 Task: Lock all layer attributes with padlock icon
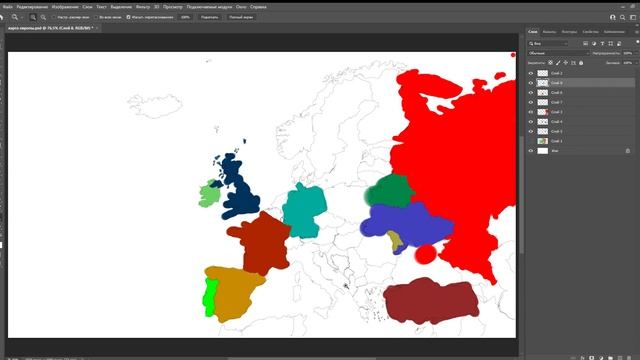pyautogui.click(x=581, y=63)
